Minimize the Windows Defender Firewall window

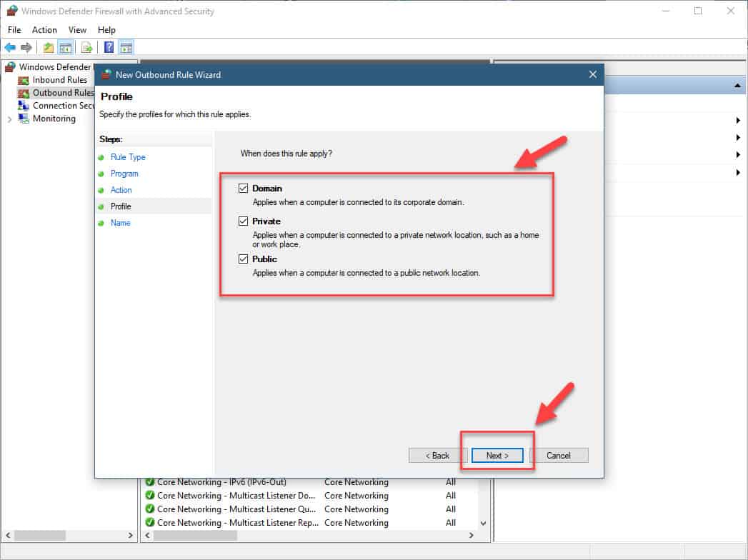coord(666,11)
